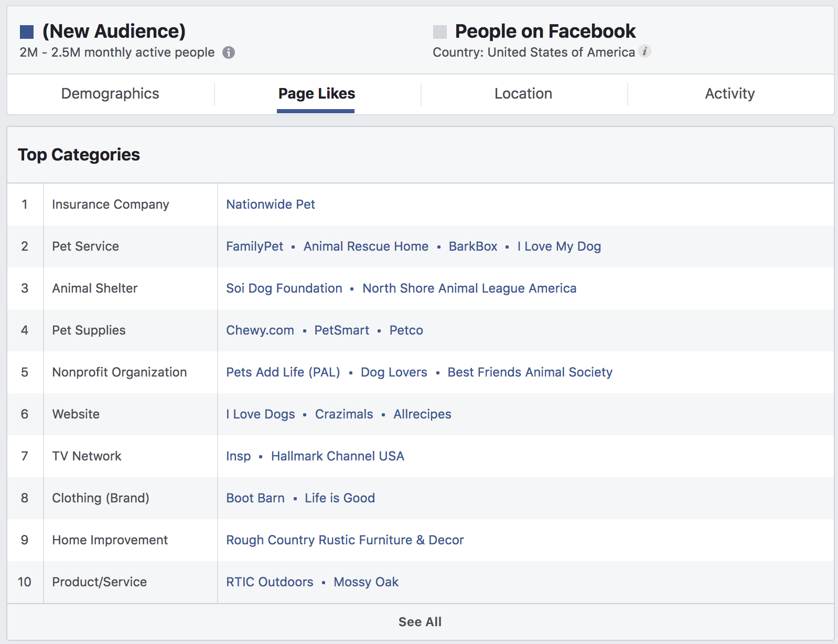Screen dimensions: 838x644
Task: Open the Location tab
Action: click(523, 94)
